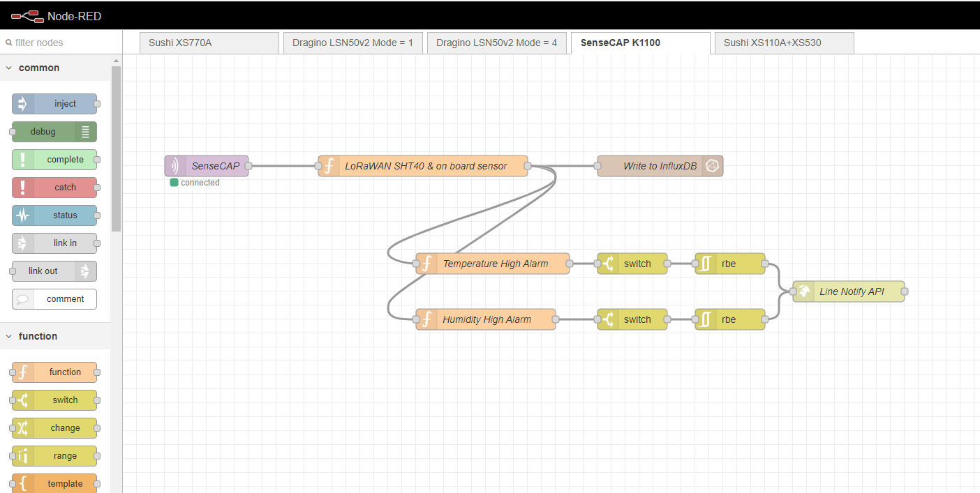Open the Dragino LSN50v2 Mode = 4 tab
Image resolution: width=980 pixels, height=493 pixels.
[x=496, y=43]
